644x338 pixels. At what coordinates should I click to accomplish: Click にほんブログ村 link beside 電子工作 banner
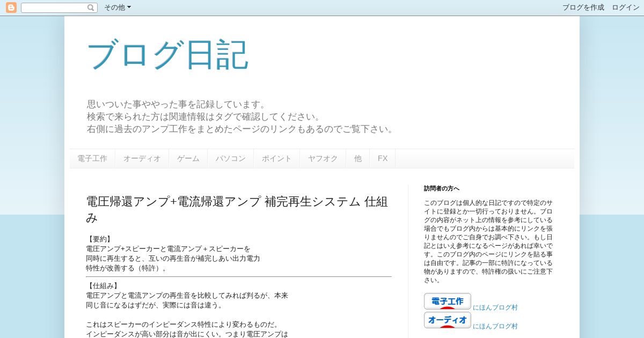[495, 307]
